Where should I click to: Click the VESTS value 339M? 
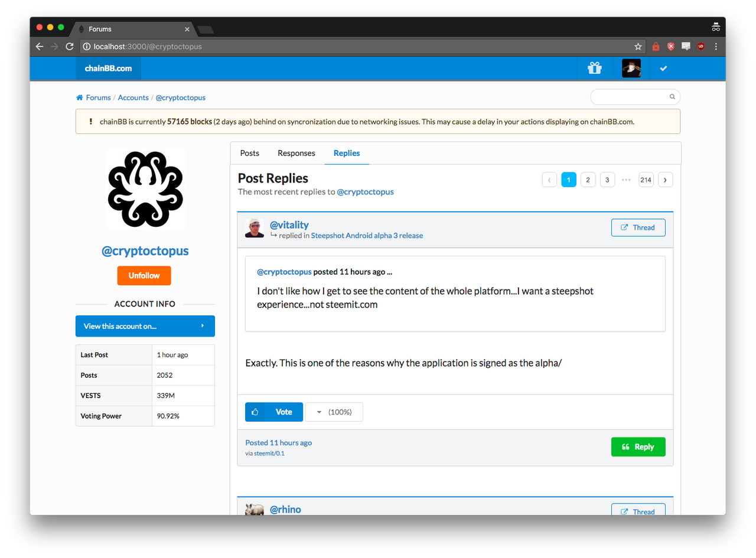pyautogui.click(x=165, y=396)
